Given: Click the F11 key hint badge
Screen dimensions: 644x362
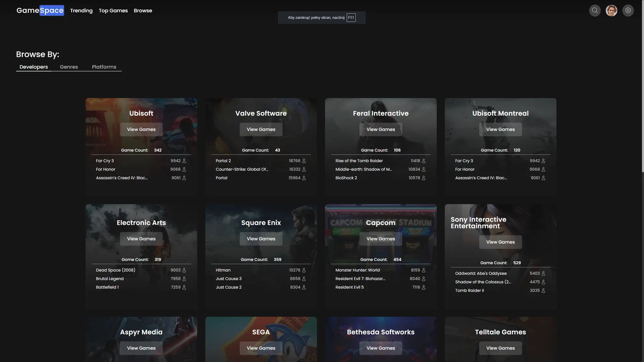Looking at the screenshot, I should (x=351, y=18).
